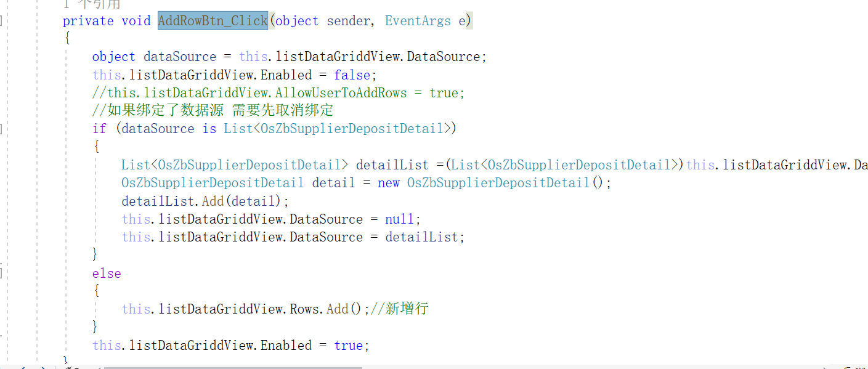Place cursor on the 'sender' parameter

pyautogui.click(x=349, y=20)
